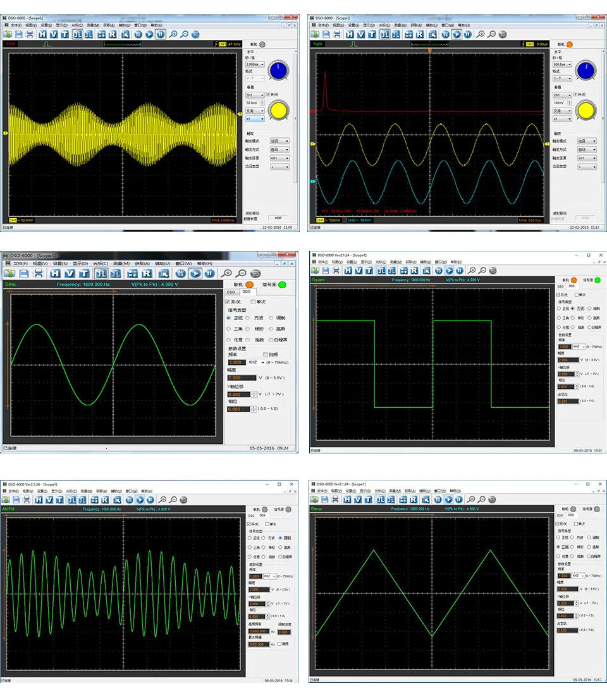Click the T trigger icon in the Sine window
The width and height of the screenshot is (607, 700).
click(x=84, y=274)
